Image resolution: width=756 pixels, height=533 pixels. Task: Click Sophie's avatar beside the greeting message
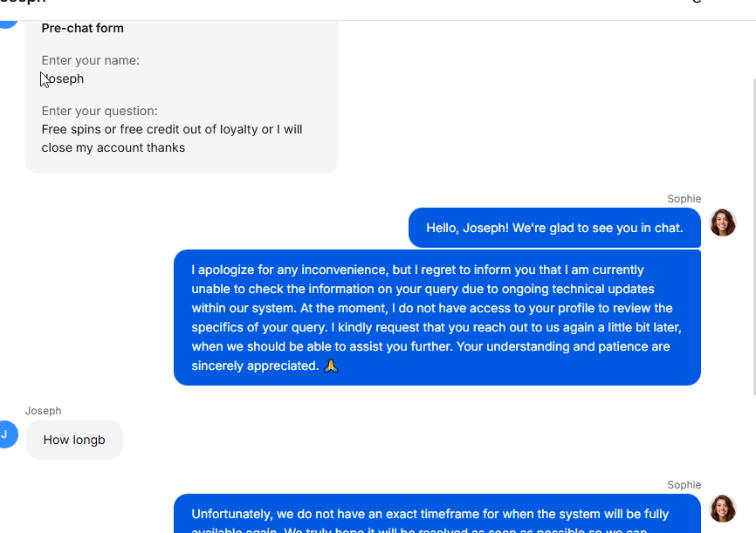(x=723, y=222)
